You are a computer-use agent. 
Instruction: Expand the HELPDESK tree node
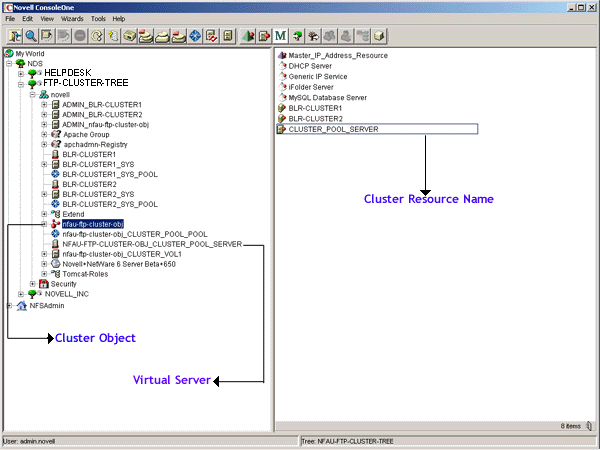click(x=21, y=73)
